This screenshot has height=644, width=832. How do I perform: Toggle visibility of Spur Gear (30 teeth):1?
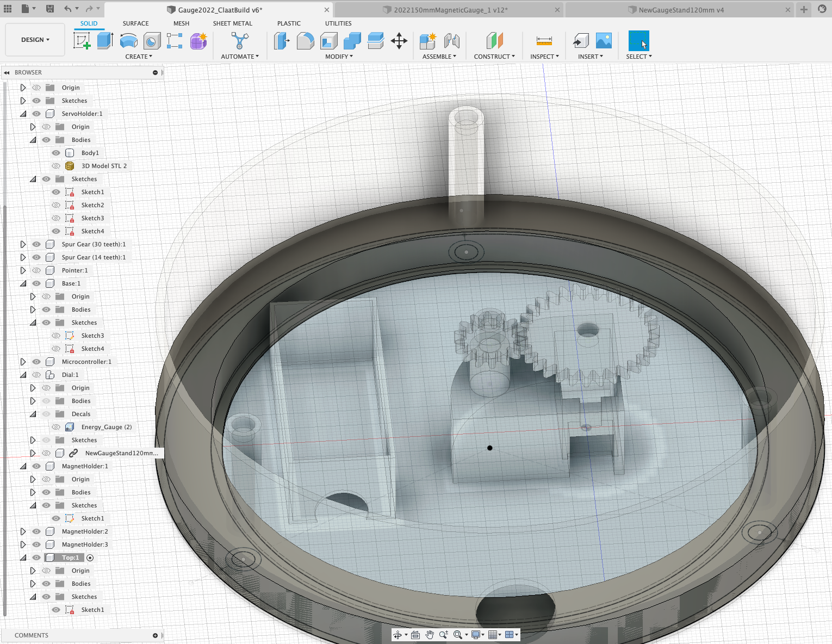(x=36, y=244)
